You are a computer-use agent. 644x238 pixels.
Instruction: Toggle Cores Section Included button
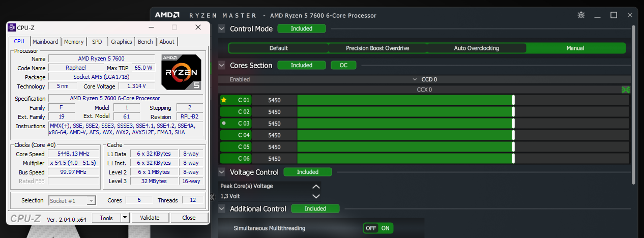(302, 65)
